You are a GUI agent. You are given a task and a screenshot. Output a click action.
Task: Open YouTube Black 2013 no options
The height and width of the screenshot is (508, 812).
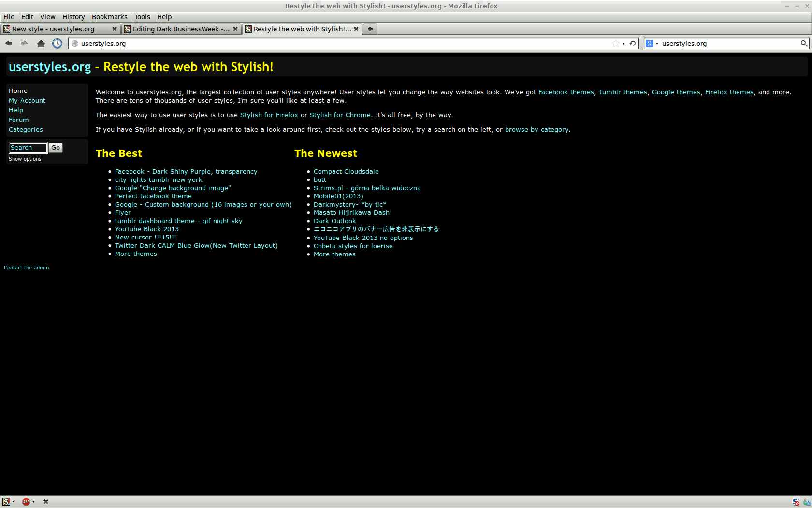click(x=363, y=238)
